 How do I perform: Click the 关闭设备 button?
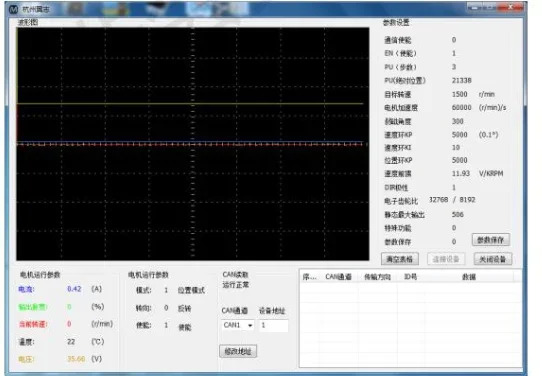pyautogui.click(x=493, y=259)
